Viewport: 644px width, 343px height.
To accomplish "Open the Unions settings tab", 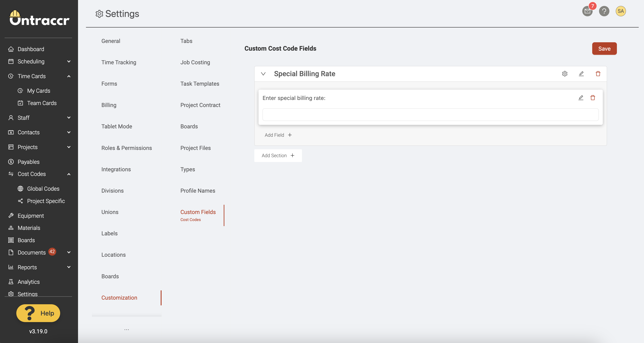I will (110, 212).
